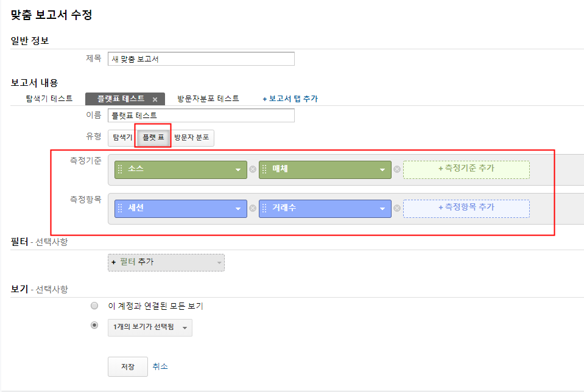Remove the 소스 dimension with its X icon

pyautogui.click(x=253, y=169)
